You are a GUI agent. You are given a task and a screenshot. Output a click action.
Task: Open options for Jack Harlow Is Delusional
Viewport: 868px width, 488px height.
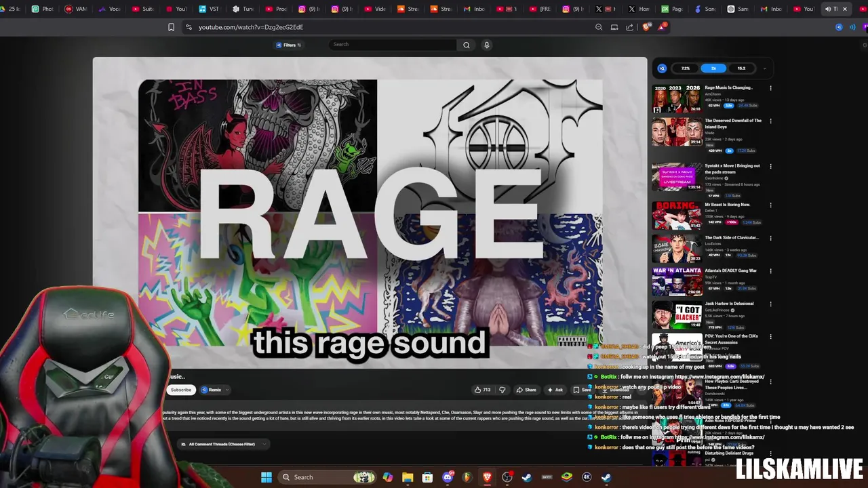tap(770, 304)
